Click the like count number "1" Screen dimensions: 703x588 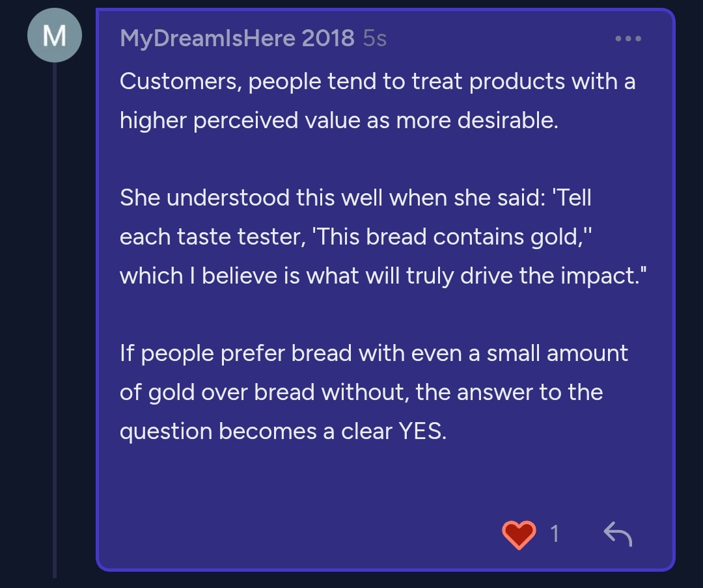(555, 535)
